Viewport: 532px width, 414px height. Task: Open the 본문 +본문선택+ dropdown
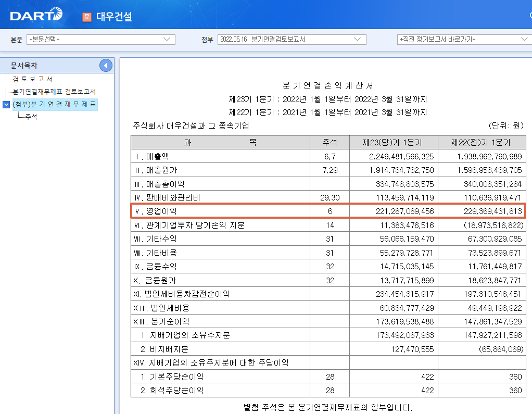coord(101,39)
